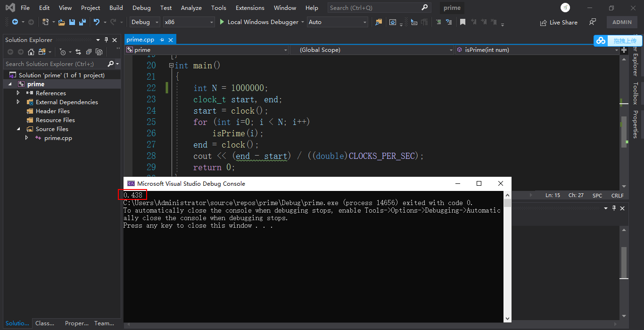Screen dimensions: 644x330
Task: Close the Solution Explorer panel
Action: click(115, 40)
